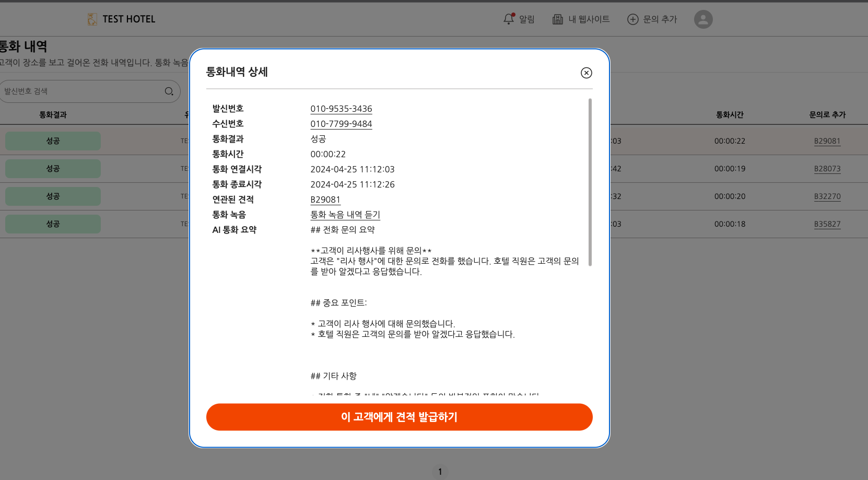This screenshot has width=868, height=480.
Task: Focus the 발신번호 검색 input field
Action: click(84, 91)
